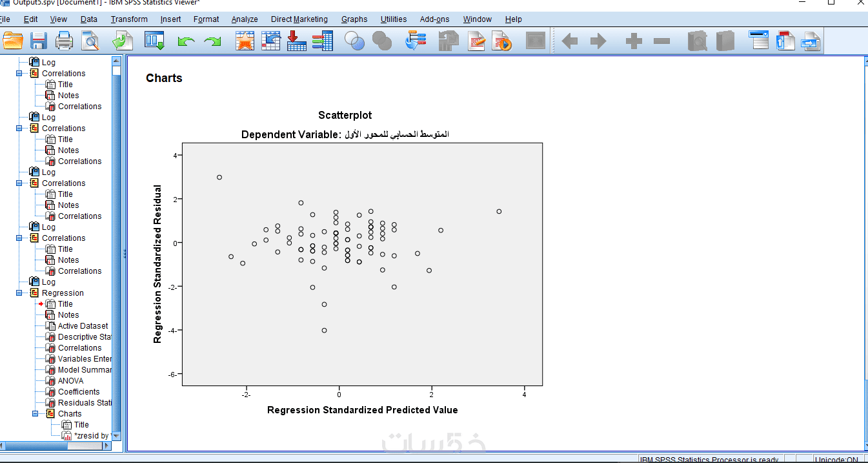Click the grey overlapping circles icon

(x=382, y=42)
